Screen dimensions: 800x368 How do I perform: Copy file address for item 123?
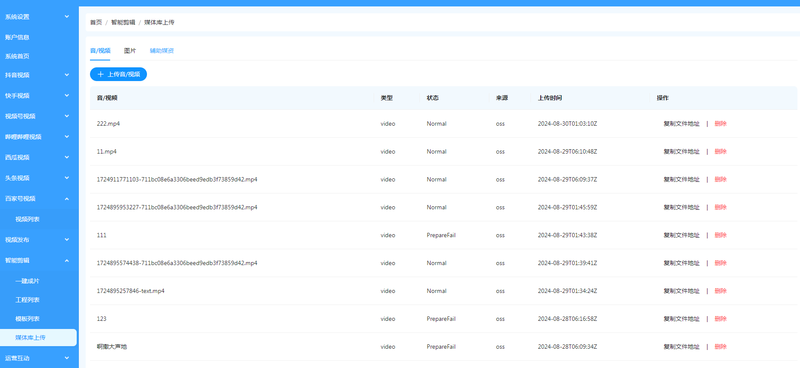pyautogui.click(x=682, y=318)
